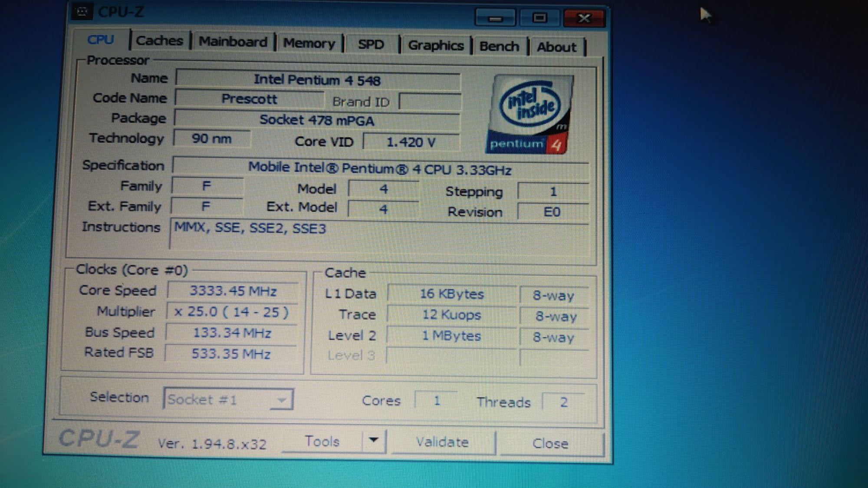The width and height of the screenshot is (868, 488).
Task: Click the Specification field 'Mobile Intel Pentium 4 CPU 3.33GHz'
Action: point(380,168)
